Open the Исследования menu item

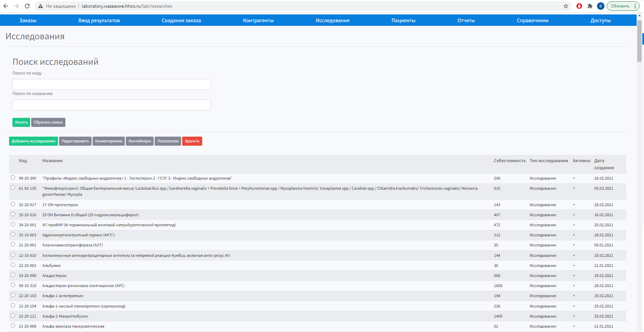click(332, 20)
